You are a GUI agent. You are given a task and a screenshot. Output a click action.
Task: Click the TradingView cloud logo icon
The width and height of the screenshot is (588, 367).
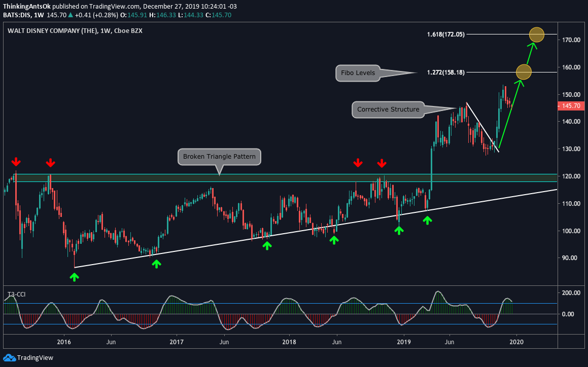[9, 358]
